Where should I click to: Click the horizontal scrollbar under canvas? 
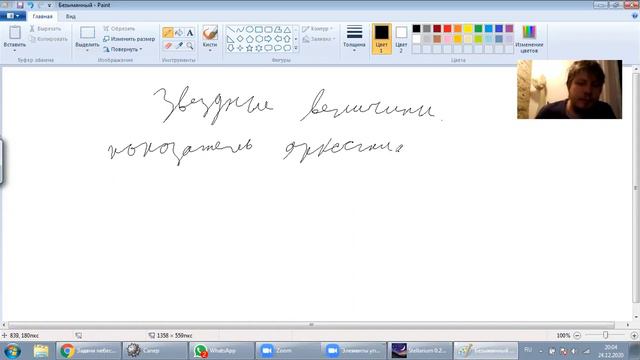[x=311, y=325]
